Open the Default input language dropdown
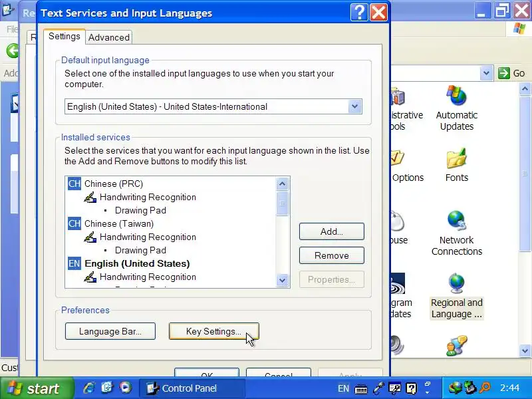This screenshot has height=399, width=532. click(355, 106)
